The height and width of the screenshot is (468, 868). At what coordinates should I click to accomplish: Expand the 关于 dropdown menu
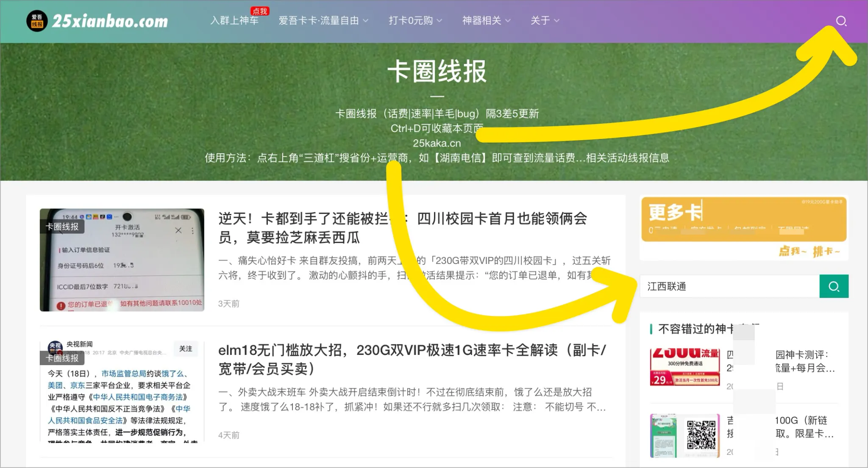[545, 20]
